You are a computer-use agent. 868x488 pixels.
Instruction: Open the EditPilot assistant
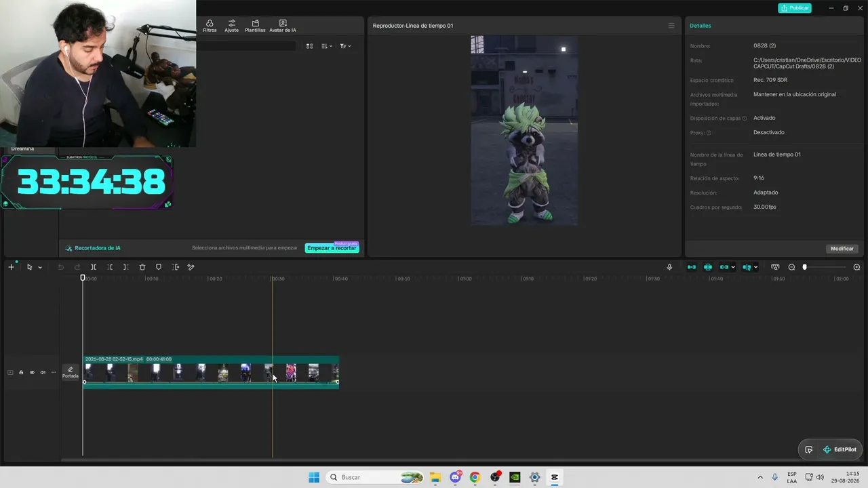pyautogui.click(x=840, y=449)
